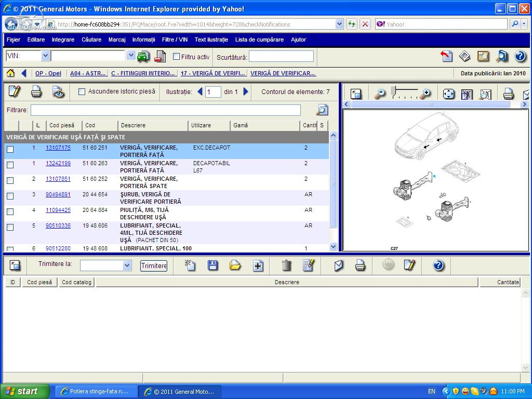Expand the VIN value combo box arrow
532x399 pixels.
tap(131, 56)
